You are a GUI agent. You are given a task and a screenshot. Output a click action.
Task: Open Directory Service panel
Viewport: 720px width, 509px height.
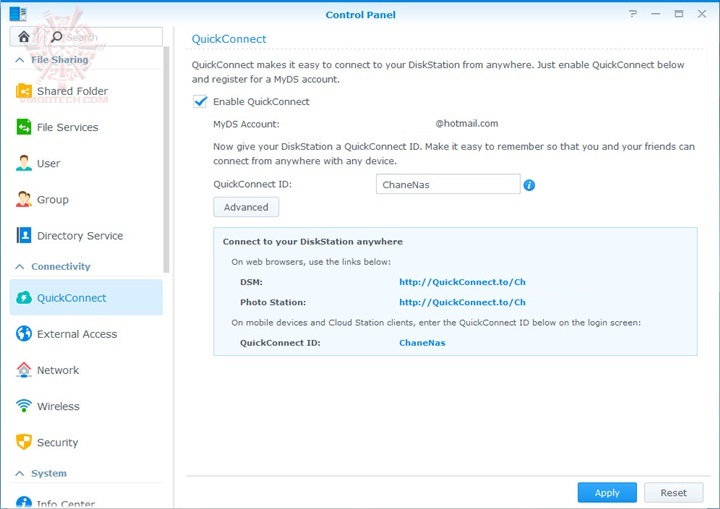79,236
